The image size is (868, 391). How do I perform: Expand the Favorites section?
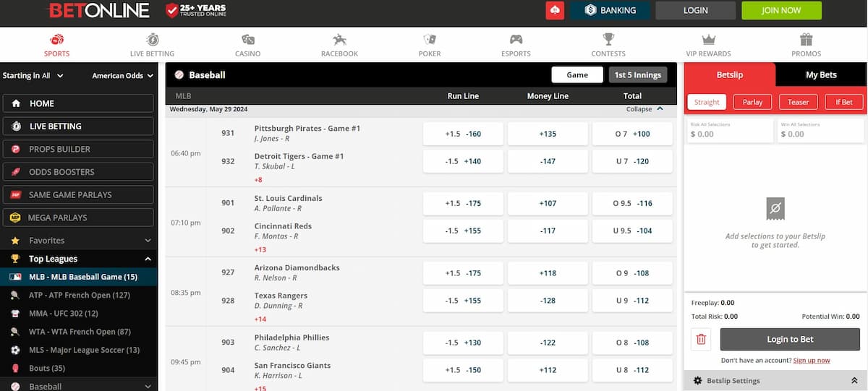tap(148, 240)
